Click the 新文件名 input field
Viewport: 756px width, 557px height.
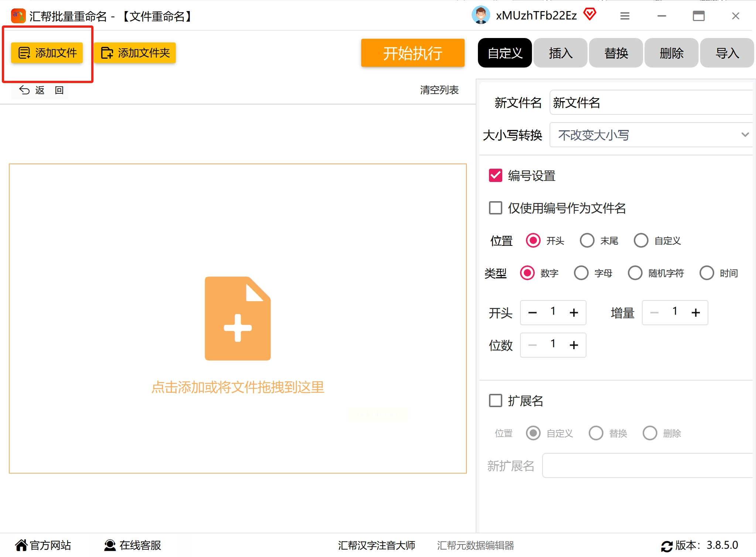coord(651,103)
